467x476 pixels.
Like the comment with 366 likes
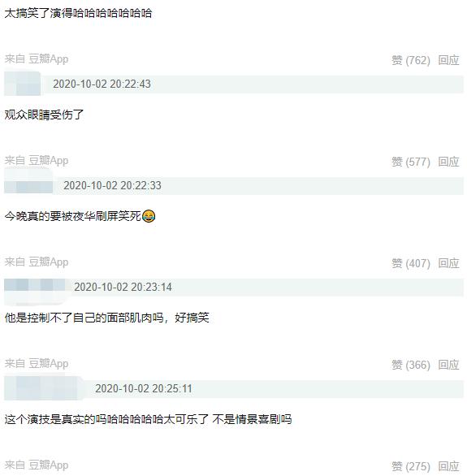411,365
